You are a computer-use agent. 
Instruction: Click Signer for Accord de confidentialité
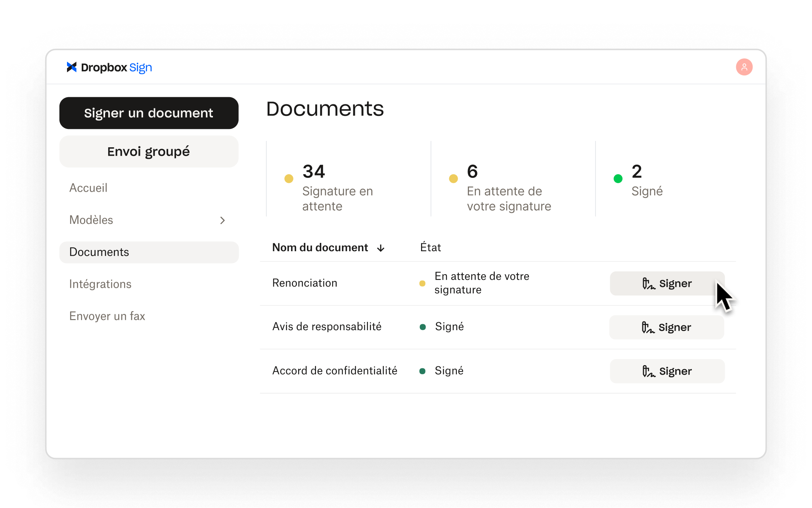click(667, 371)
